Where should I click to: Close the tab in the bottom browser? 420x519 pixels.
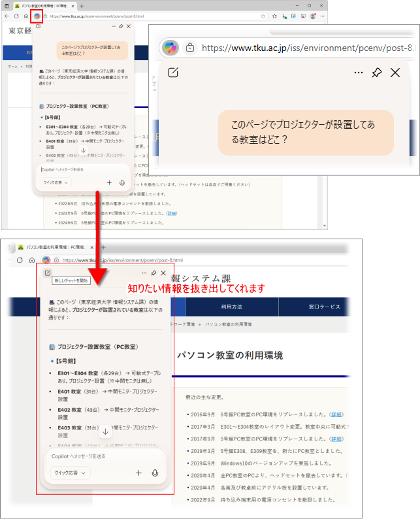click(x=92, y=247)
